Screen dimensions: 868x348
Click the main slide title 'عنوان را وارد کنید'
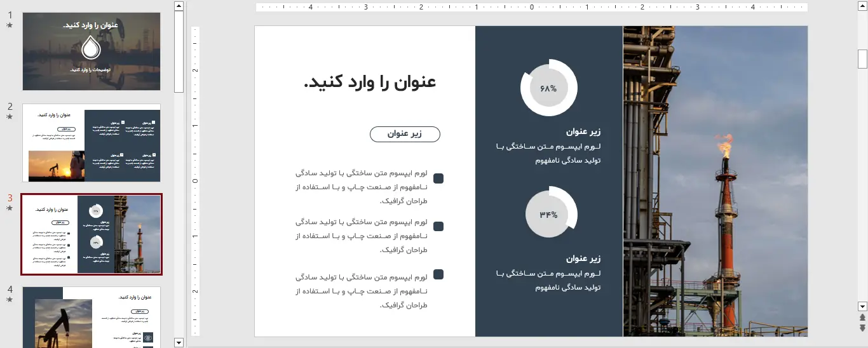370,82
